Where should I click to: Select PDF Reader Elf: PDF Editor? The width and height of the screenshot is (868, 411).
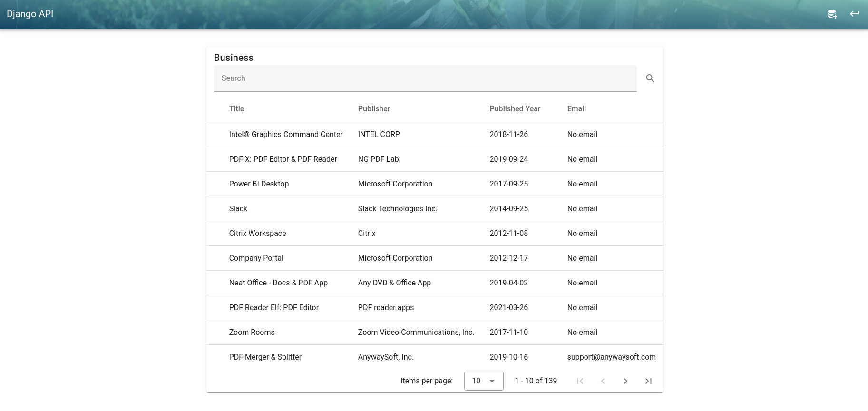(x=274, y=308)
